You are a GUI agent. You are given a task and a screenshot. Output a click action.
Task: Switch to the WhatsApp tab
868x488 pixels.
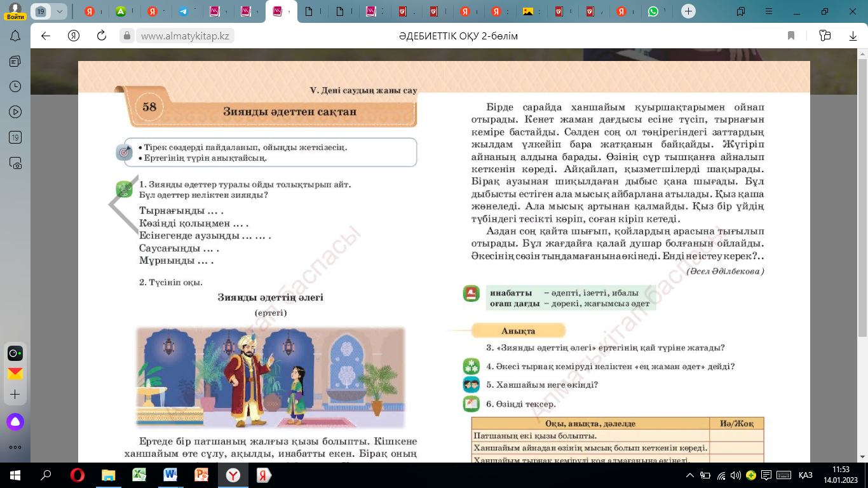point(653,11)
